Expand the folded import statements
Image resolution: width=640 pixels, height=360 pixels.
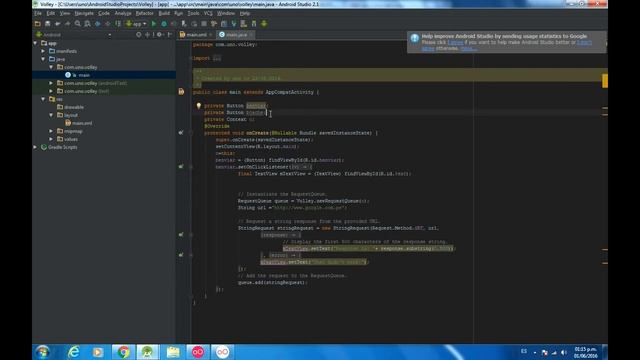point(217,58)
